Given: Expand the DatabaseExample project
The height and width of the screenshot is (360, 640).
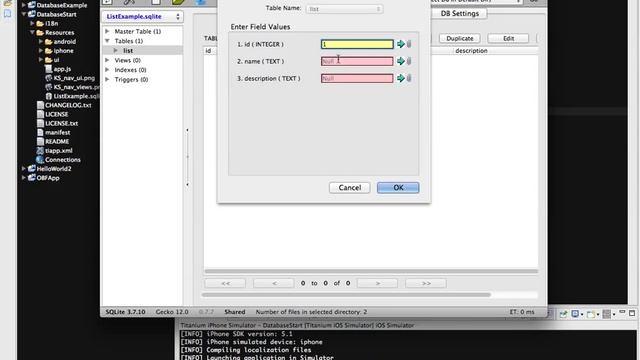Looking at the screenshot, I should pyautogui.click(x=24, y=5).
